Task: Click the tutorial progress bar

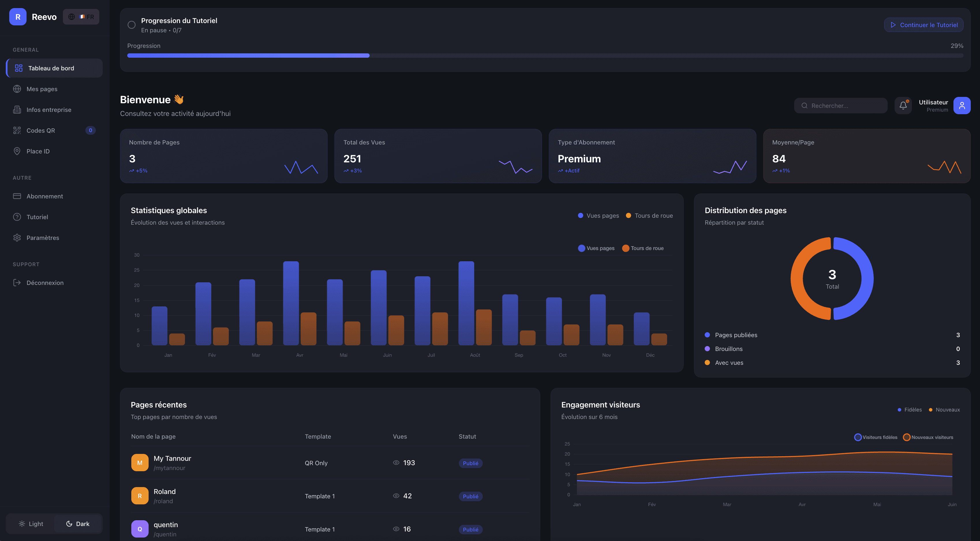Action: [x=545, y=55]
